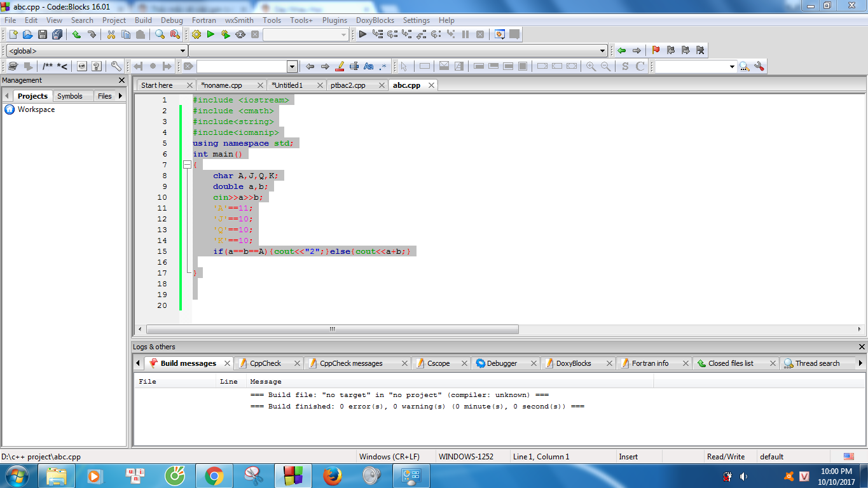Open the build target dropdown
The height and width of the screenshot is (488, 868).
point(344,35)
